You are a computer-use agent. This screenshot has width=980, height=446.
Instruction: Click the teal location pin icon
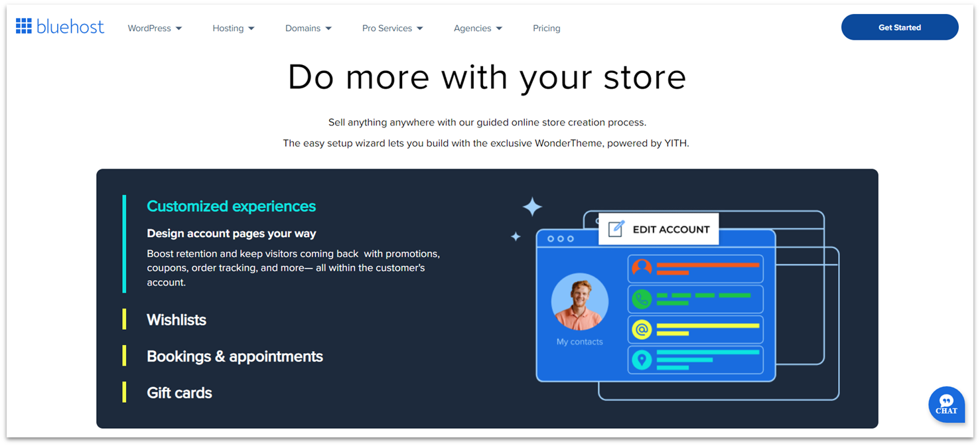click(x=642, y=359)
